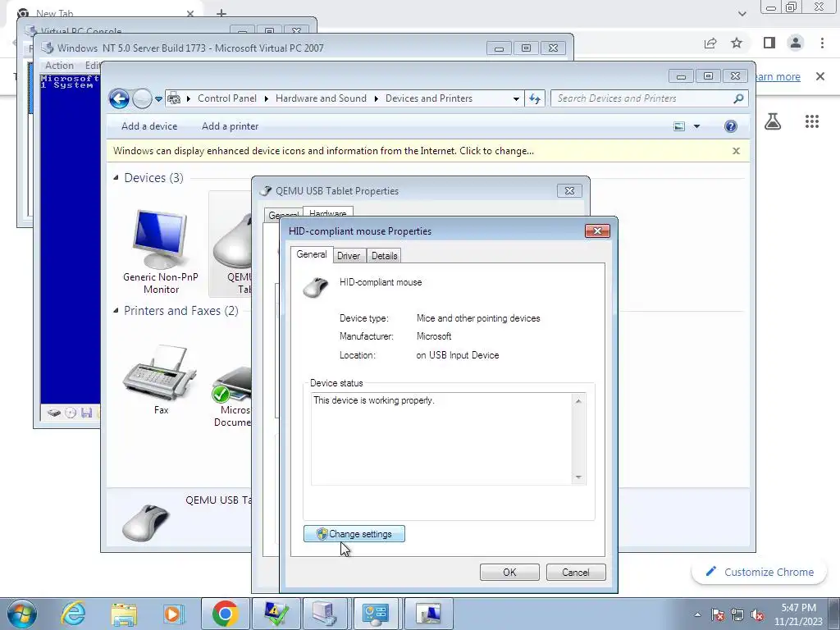This screenshot has width=840, height=630.
Task: Click the CD icon in Virtual PC status bar
Action: [x=71, y=413]
